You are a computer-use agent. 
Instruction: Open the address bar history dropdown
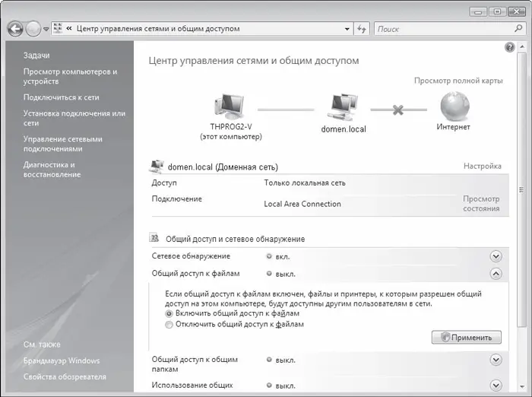pos(347,29)
